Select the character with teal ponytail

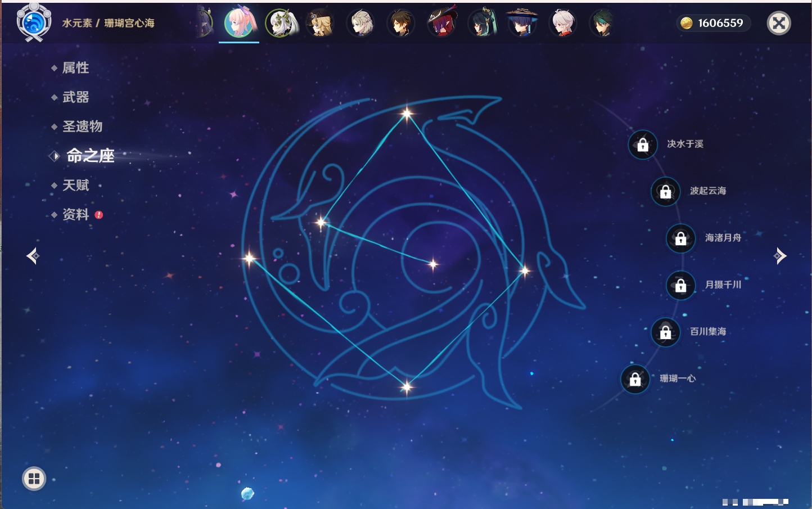[x=482, y=24]
